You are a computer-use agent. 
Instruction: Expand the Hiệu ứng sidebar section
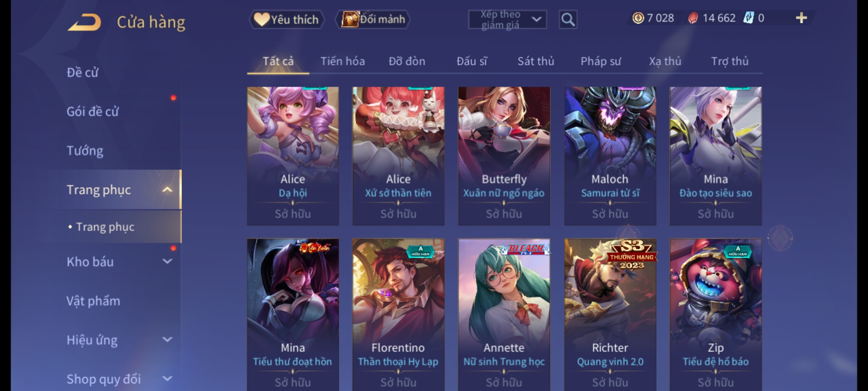point(167,340)
